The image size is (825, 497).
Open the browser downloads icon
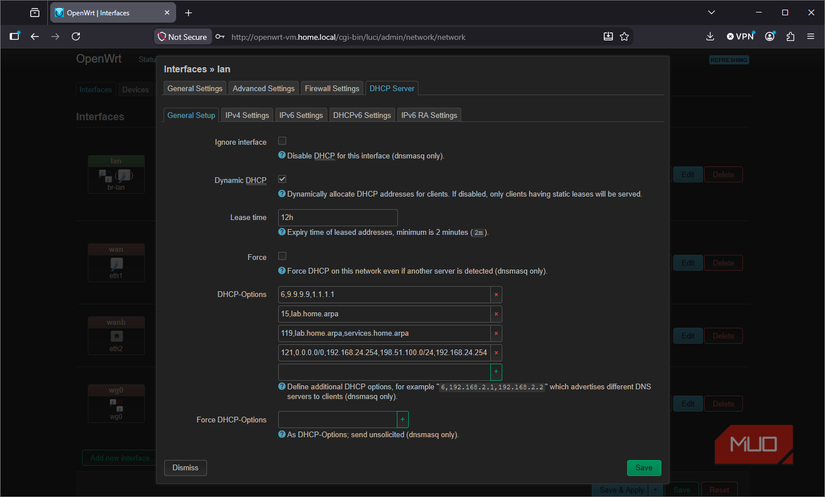[x=710, y=37]
